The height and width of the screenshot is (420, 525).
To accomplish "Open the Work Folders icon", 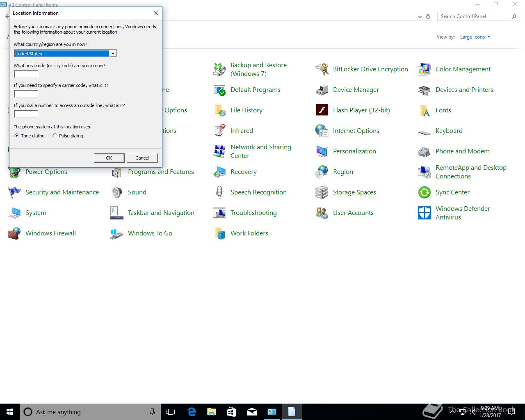I will (219, 233).
